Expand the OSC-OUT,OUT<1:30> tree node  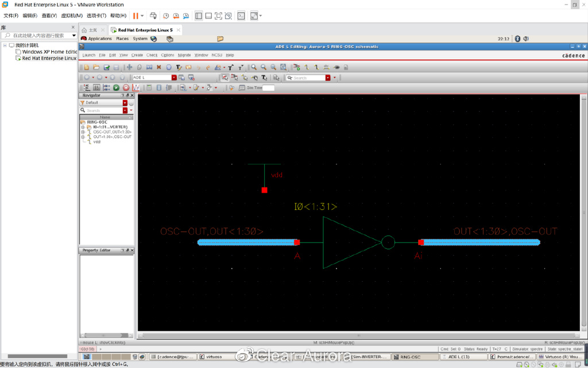(83, 132)
